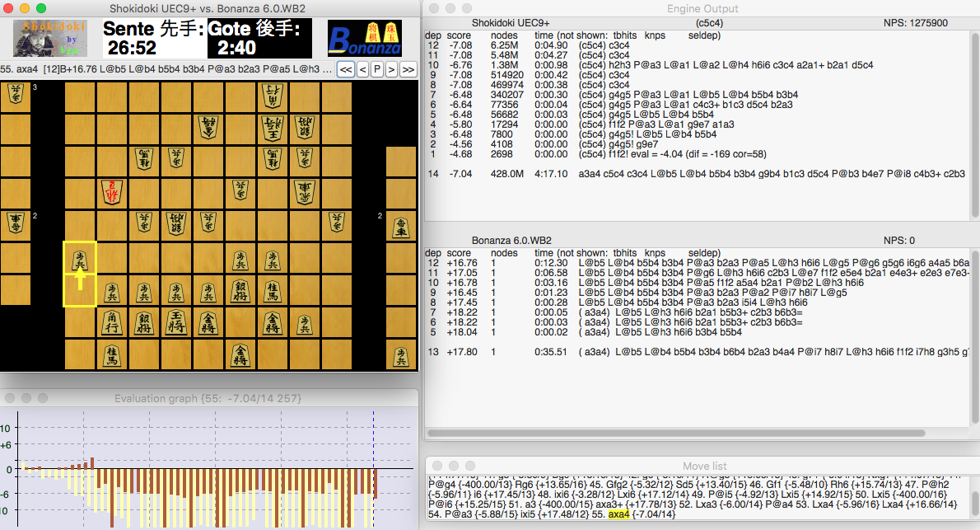Select the red promoted piece on the board
This screenshot has width=980, height=530.
tap(113, 193)
